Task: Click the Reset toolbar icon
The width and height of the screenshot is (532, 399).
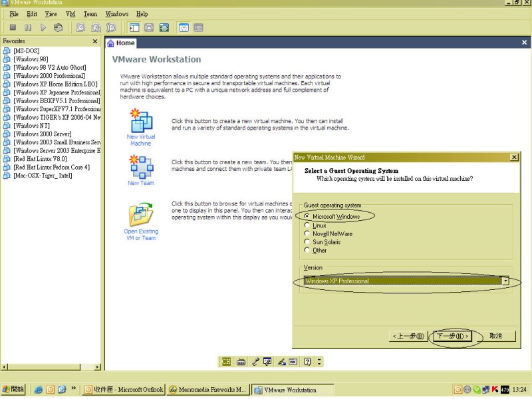Action: pos(59,27)
